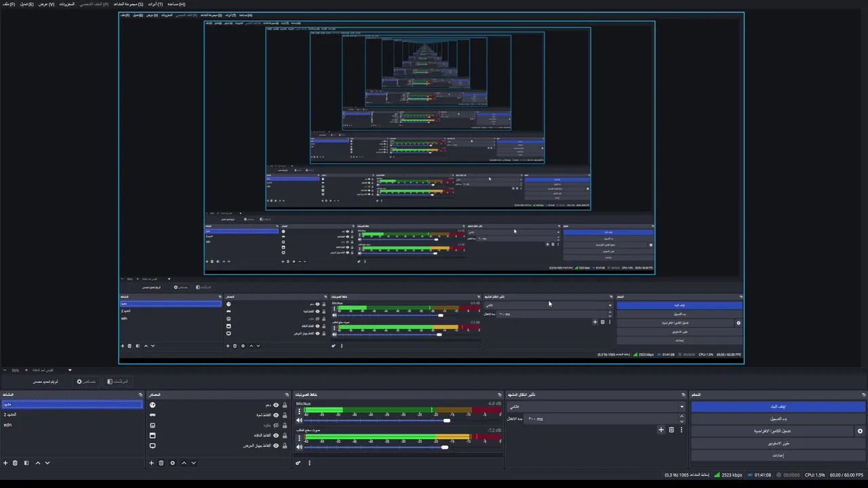This screenshot has width=868, height=488.
Task: Toggle the lock on the first source
Action: point(285,405)
